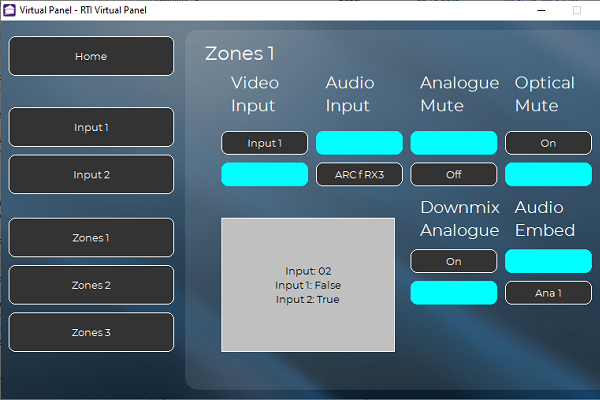Open the Zones 1 page
Image resolution: width=600 pixels, height=400 pixels.
[x=91, y=238]
